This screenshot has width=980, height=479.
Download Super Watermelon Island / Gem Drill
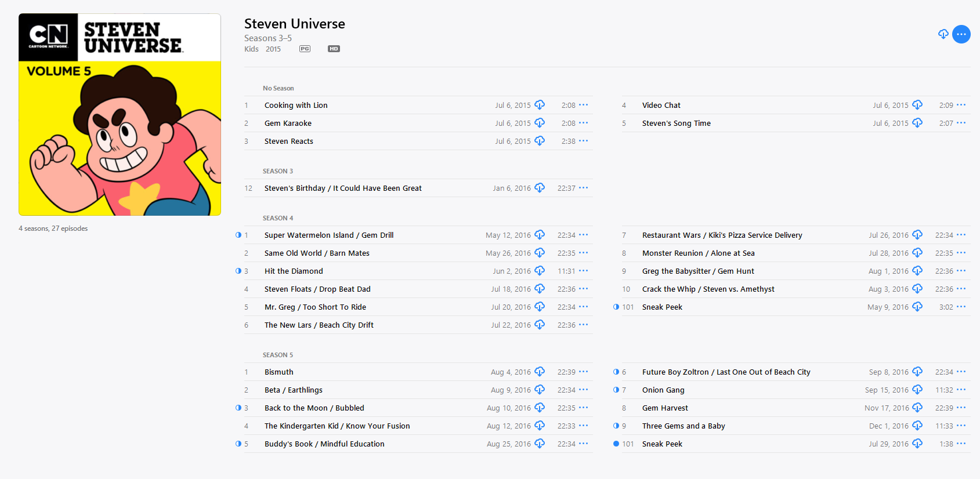(540, 235)
